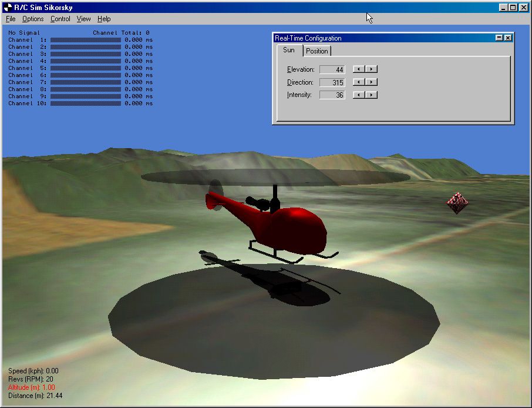The image size is (532, 408).
Task: Switch to the Position tab
Action: [316, 51]
